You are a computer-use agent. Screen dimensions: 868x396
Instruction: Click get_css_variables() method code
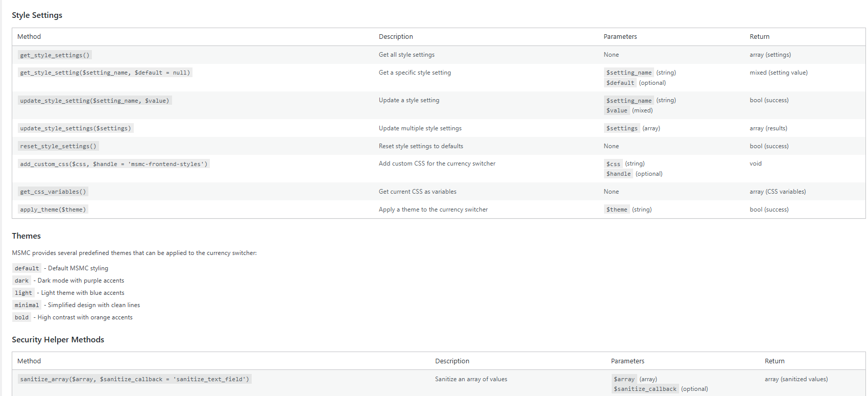pos(53,192)
